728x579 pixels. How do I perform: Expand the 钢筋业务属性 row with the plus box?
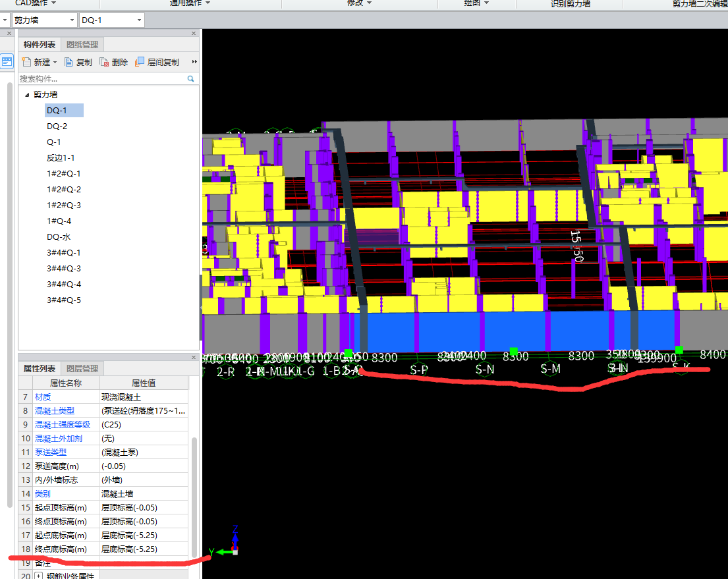[x=38, y=576]
